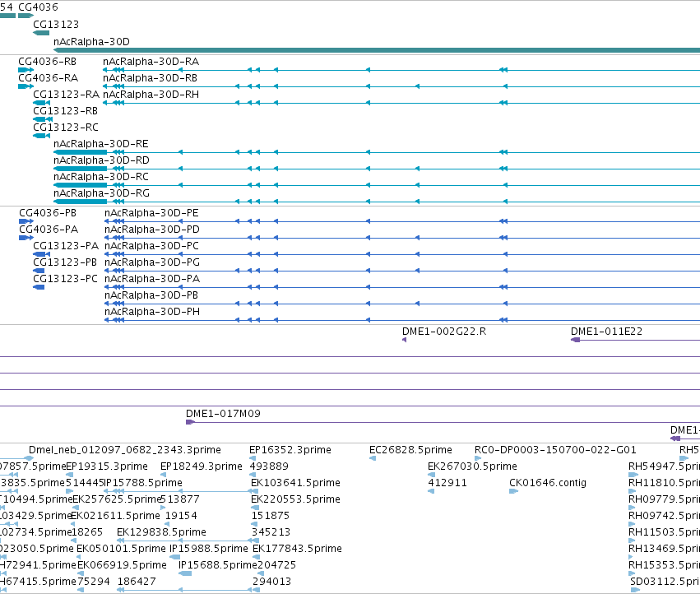Click the CG13123 gene label
This screenshot has width=700, height=594.
coord(56,25)
